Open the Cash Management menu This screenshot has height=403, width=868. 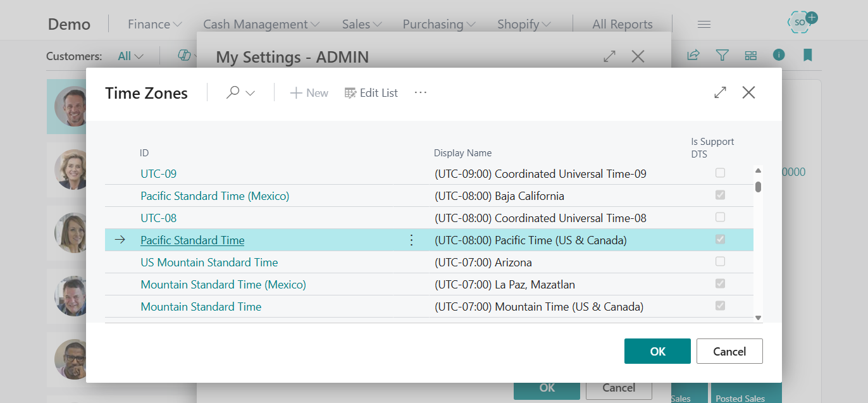[x=261, y=24]
